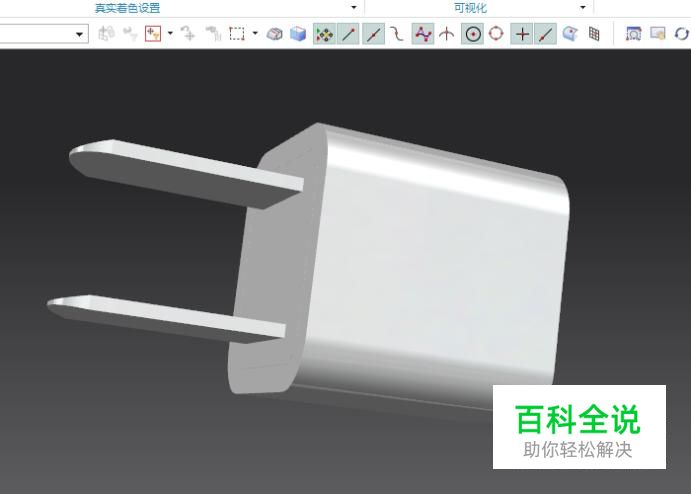Enable Point on Face snap option

(x=570, y=34)
